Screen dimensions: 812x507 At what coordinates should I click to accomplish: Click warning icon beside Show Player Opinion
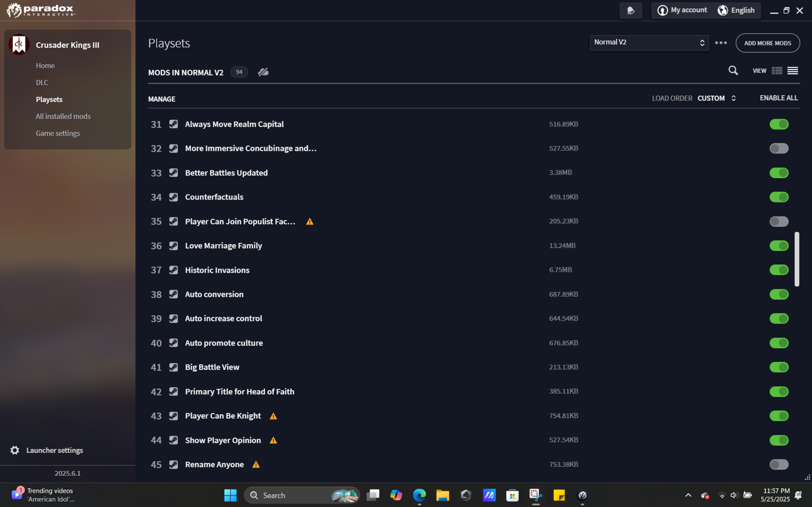pos(273,440)
